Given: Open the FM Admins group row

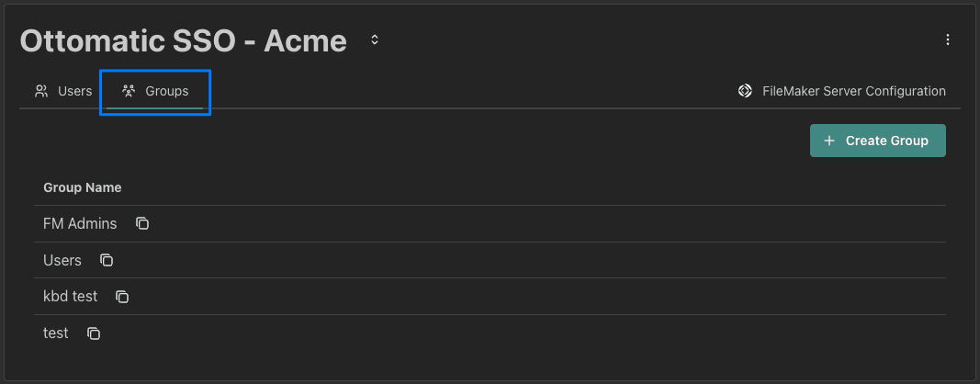Looking at the screenshot, I should click(80, 223).
